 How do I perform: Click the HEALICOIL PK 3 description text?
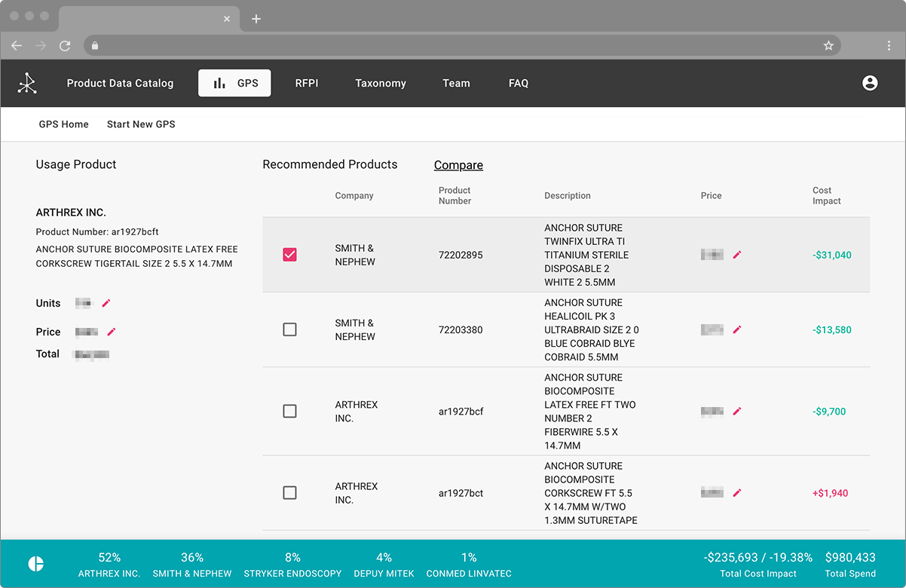pos(592,329)
